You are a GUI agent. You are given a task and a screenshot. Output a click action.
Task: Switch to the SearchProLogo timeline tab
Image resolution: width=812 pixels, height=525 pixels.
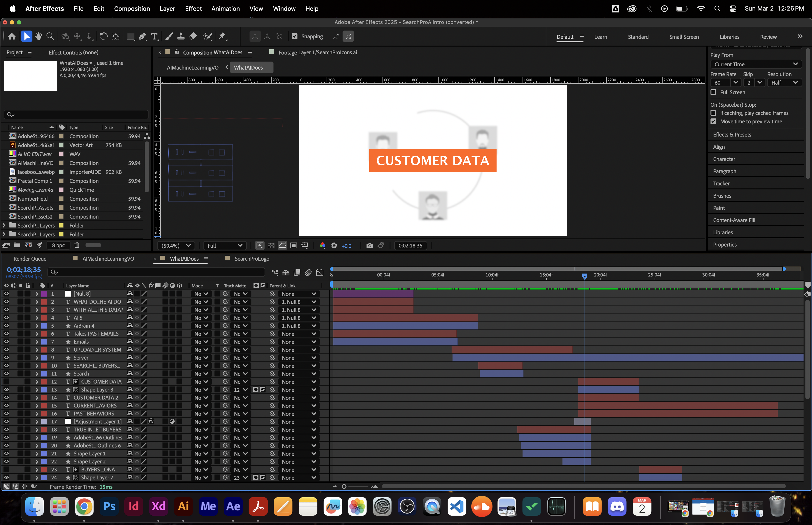251,259
